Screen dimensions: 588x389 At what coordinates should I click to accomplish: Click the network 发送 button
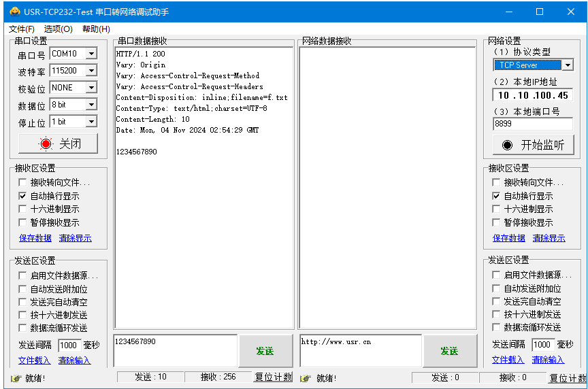click(x=450, y=351)
